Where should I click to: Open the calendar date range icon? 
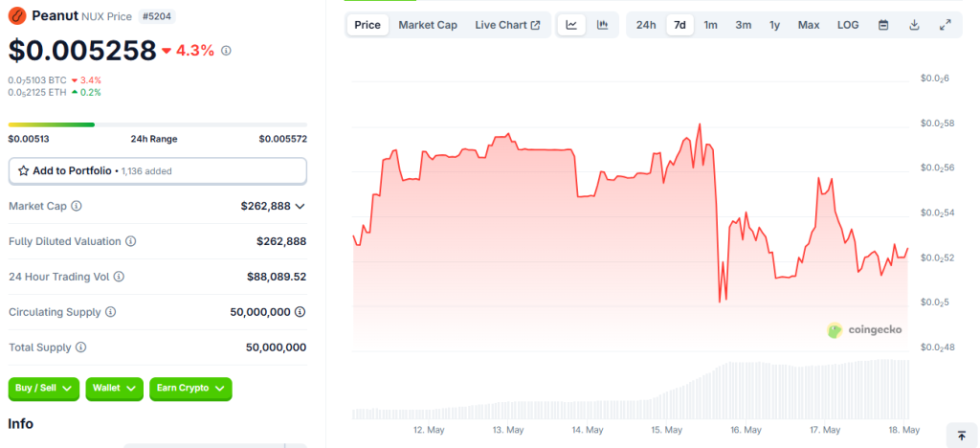point(883,25)
